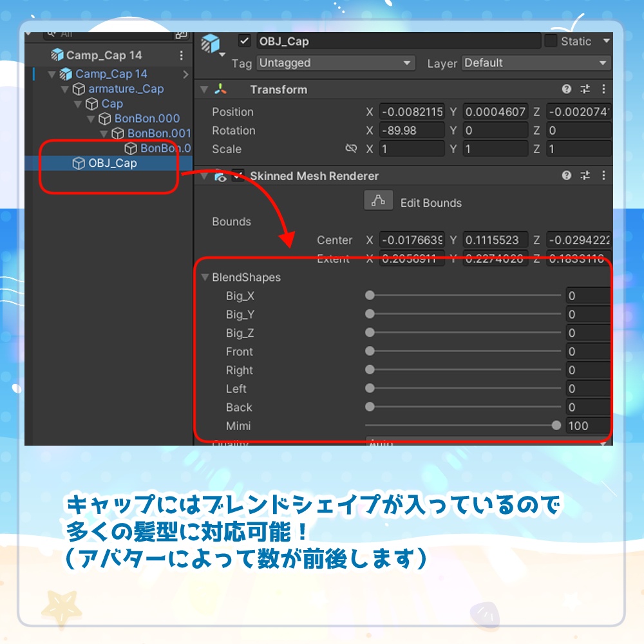Click the Scale constrain proportions icon
The image size is (644, 644).
[352, 149]
